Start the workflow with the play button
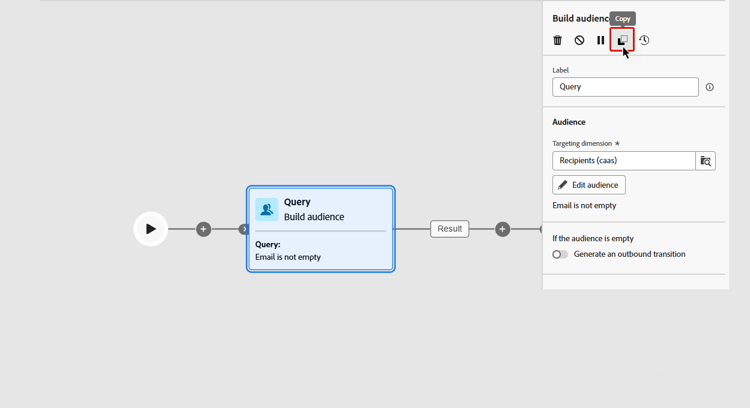Viewport: 750px width, 408px height. pos(150,229)
